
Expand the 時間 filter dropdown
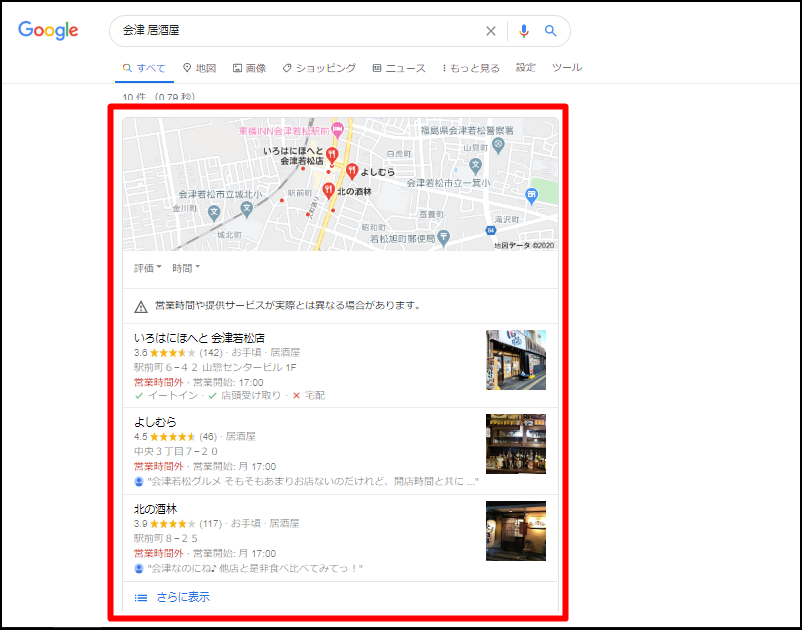click(x=186, y=268)
